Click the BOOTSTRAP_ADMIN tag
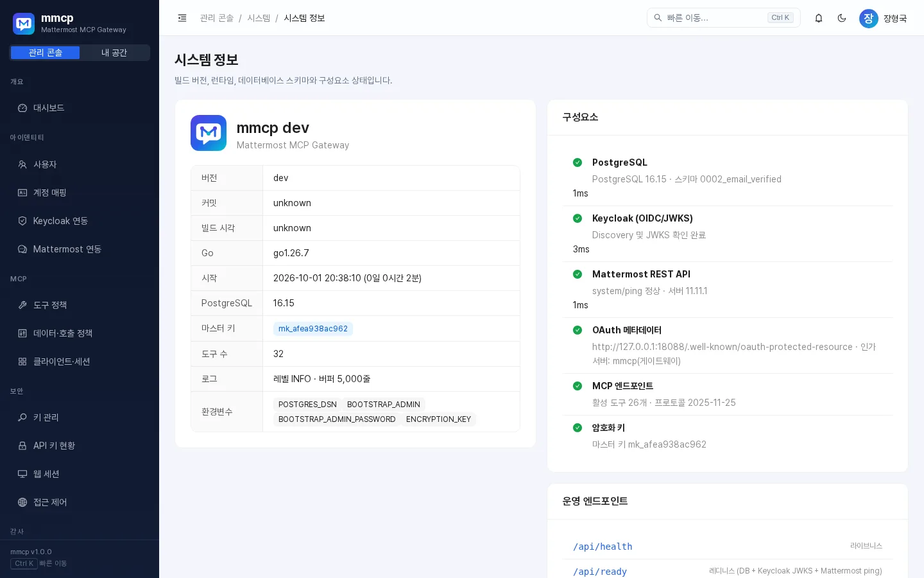The image size is (924, 578). (x=384, y=405)
